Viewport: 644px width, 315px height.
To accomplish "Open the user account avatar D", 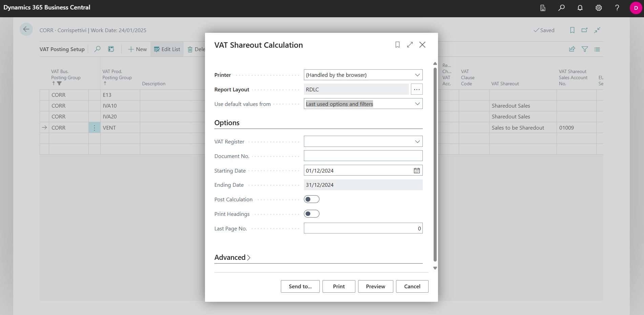I will (636, 8).
